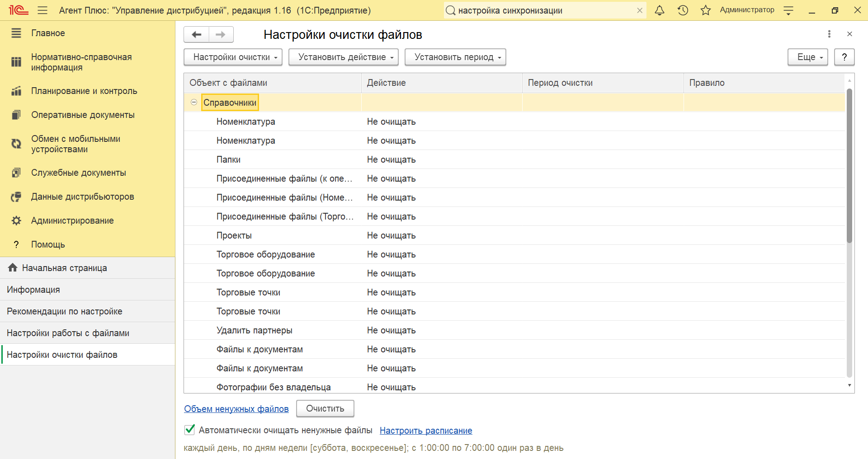
Task: Open service settings lines icon near Администратор
Action: tap(788, 10)
